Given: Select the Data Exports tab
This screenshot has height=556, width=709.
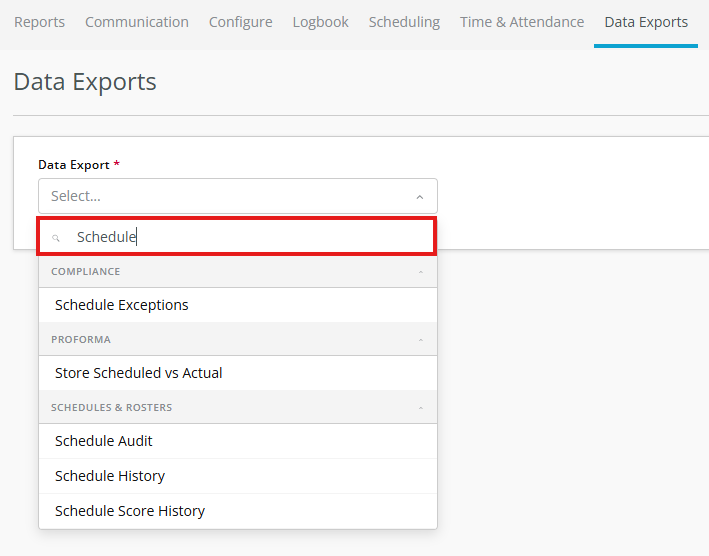Looking at the screenshot, I should click(x=646, y=22).
